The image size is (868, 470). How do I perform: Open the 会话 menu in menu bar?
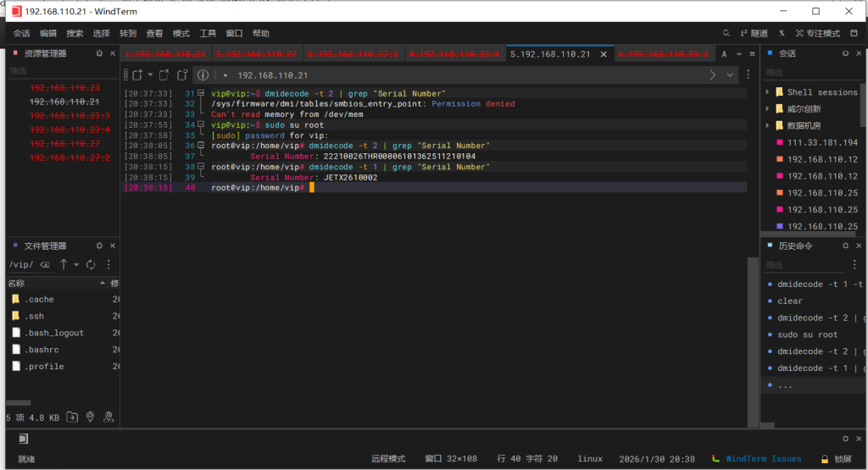click(x=21, y=34)
